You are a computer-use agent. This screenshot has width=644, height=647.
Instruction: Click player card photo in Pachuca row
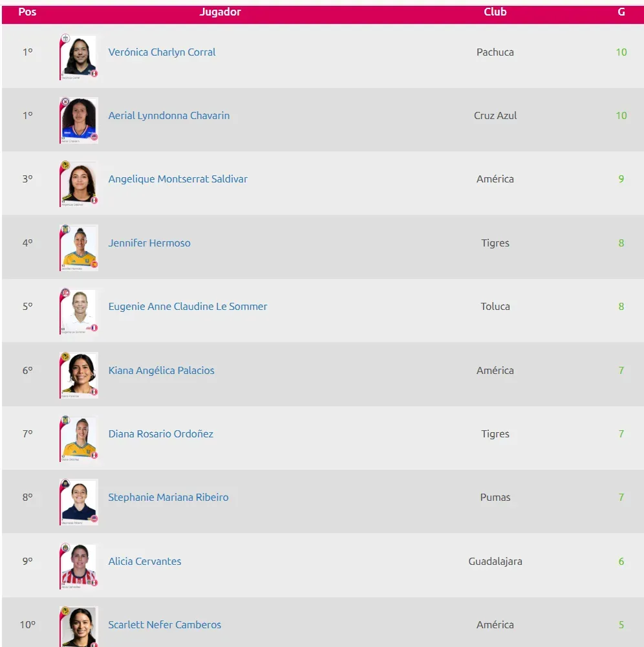point(79,56)
